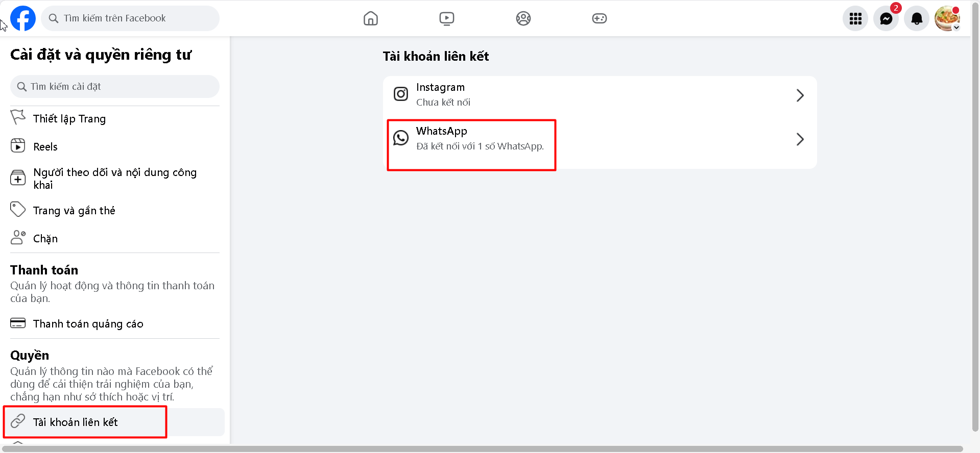The height and width of the screenshot is (453, 980).
Task: Click the magnifier in Facebook search bar
Action: pyautogui.click(x=54, y=18)
